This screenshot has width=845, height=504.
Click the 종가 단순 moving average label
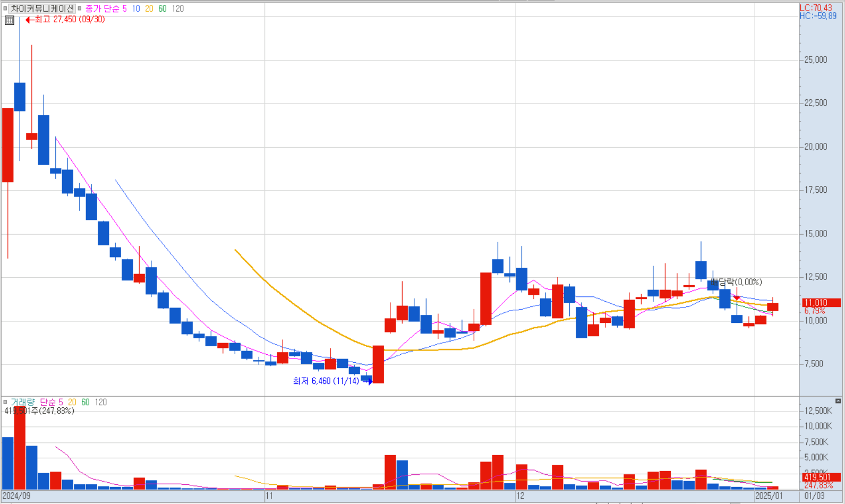[x=102, y=8]
